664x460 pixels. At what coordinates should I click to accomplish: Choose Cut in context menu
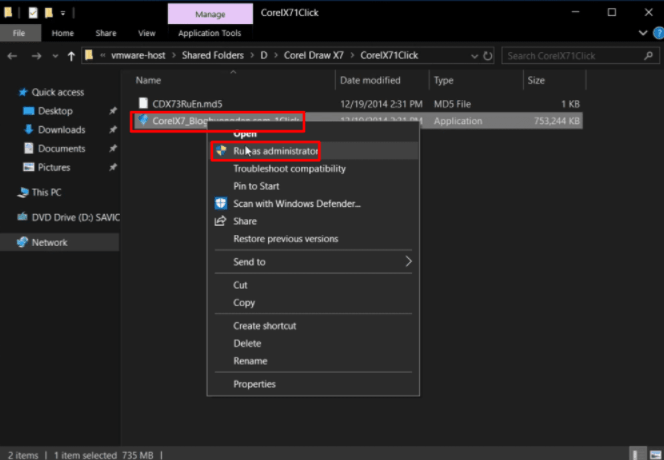pyautogui.click(x=313, y=285)
